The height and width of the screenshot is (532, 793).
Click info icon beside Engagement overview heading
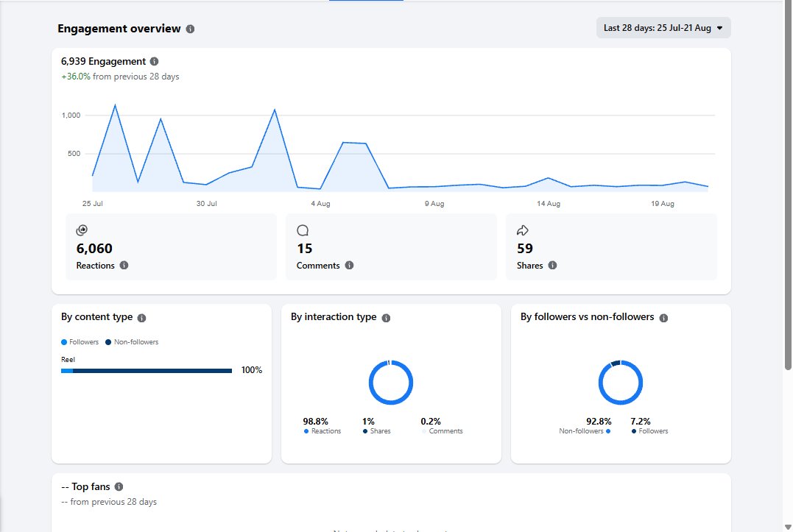pyautogui.click(x=190, y=29)
